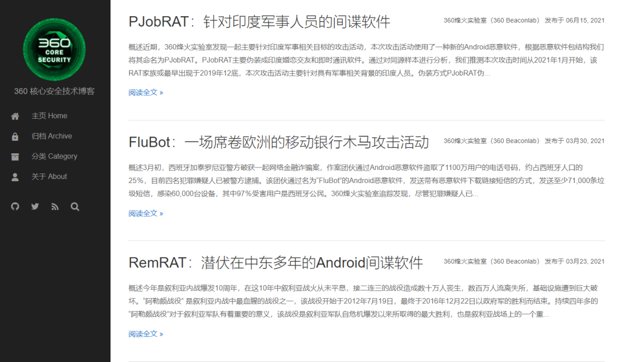Click the home icon in sidebar
The image size is (644, 362).
(x=15, y=116)
